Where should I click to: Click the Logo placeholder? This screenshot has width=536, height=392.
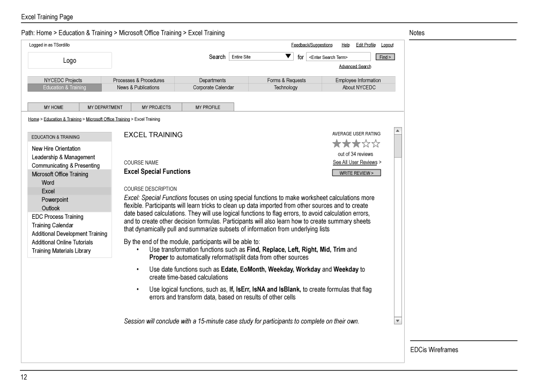(x=69, y=60)
